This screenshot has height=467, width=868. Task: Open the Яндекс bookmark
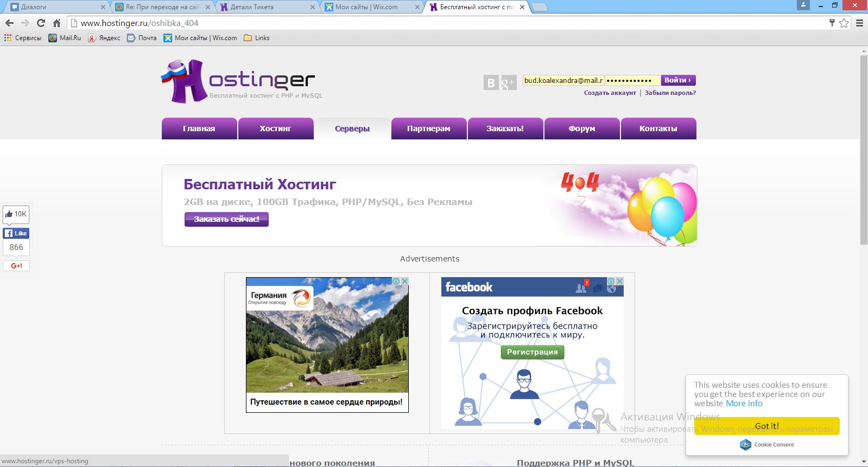pyautogui.click(x=104, y=38)
